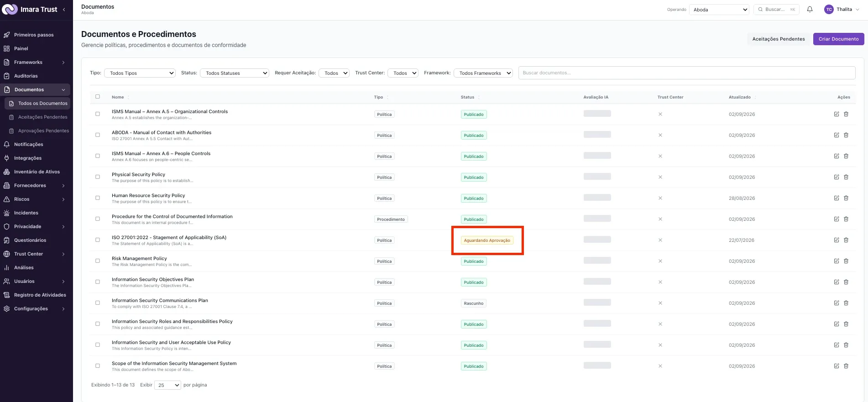Delete the ABODA Manual of Contact document
The width and height of the screenshot is (868, 402).
[x=846, y=135]
